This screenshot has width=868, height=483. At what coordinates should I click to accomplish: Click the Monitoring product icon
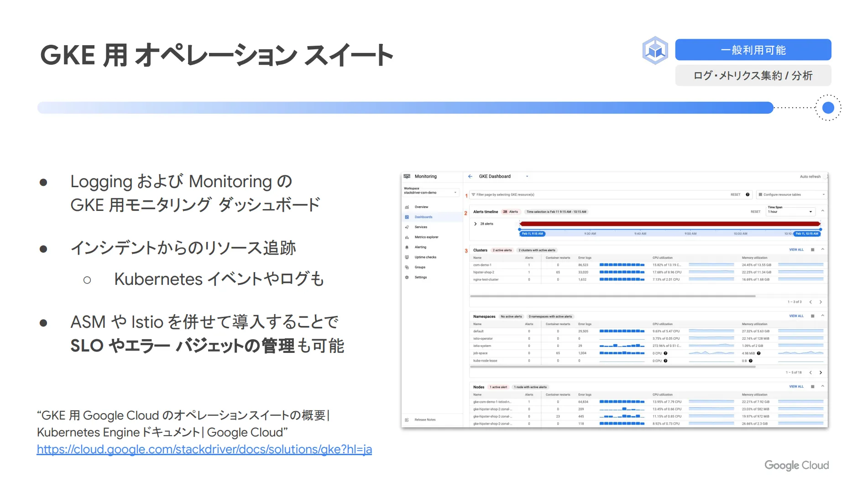click(407, 176)
